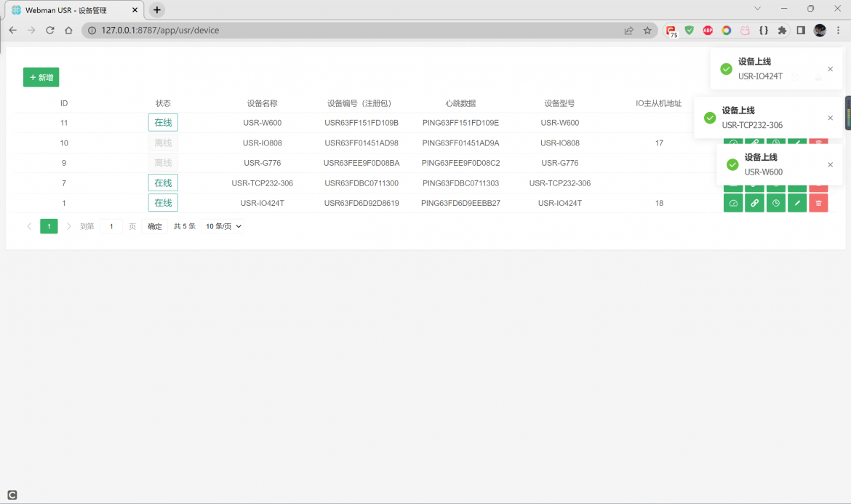Open the 10 条/页 page size dropdown
This screenshot has height=504, width=851.
point(223,226)
